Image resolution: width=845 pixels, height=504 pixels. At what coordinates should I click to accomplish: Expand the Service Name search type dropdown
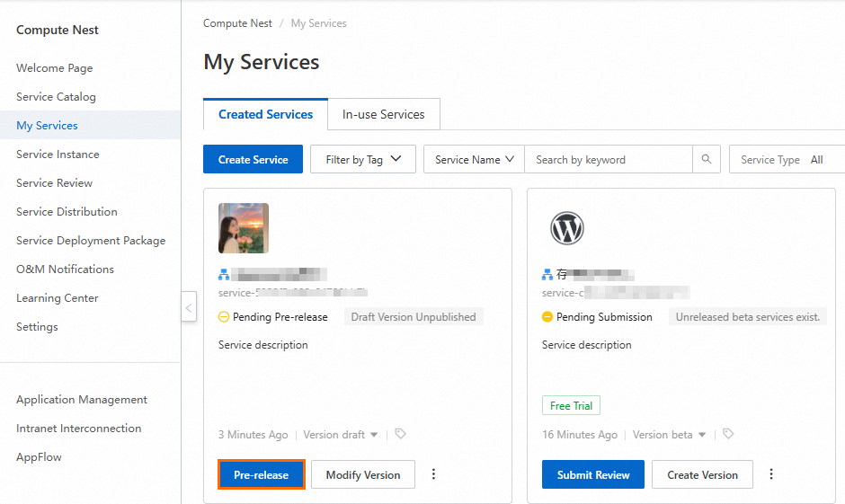click(474, 160)
